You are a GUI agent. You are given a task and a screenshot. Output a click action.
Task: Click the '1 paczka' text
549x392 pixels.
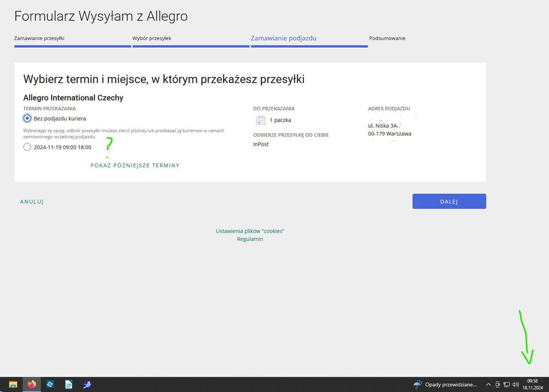pyautogui.click(x=280, y=120)
